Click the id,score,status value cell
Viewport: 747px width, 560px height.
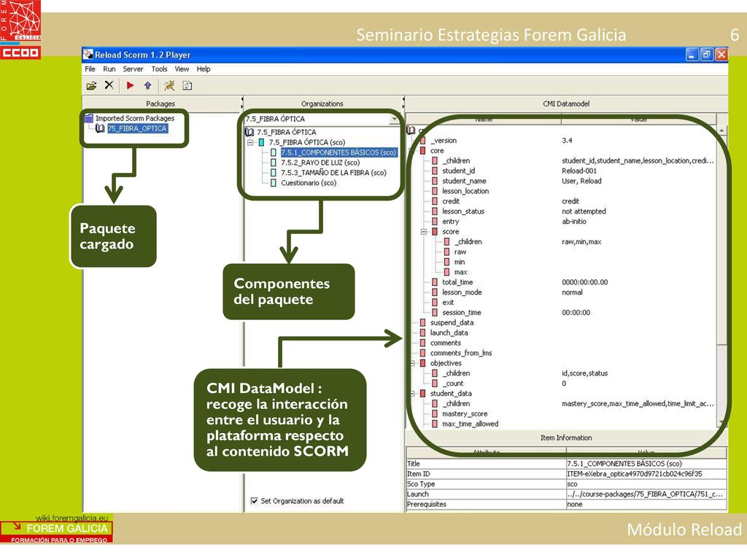click(584, 373)
